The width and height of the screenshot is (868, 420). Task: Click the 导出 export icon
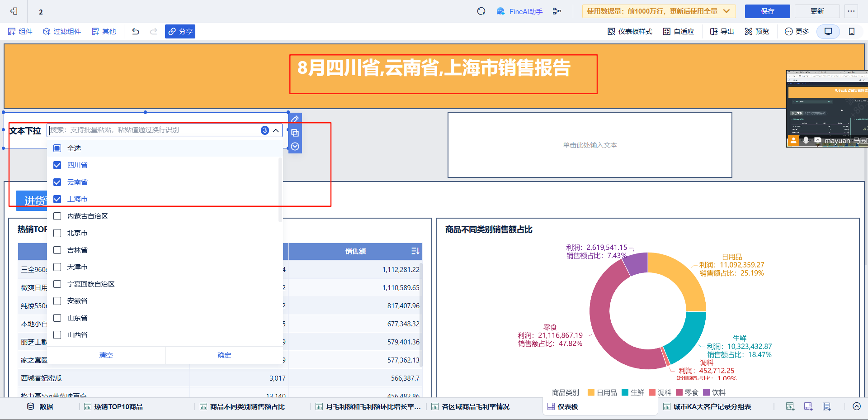pyautogui.click(x=722, y=31)
